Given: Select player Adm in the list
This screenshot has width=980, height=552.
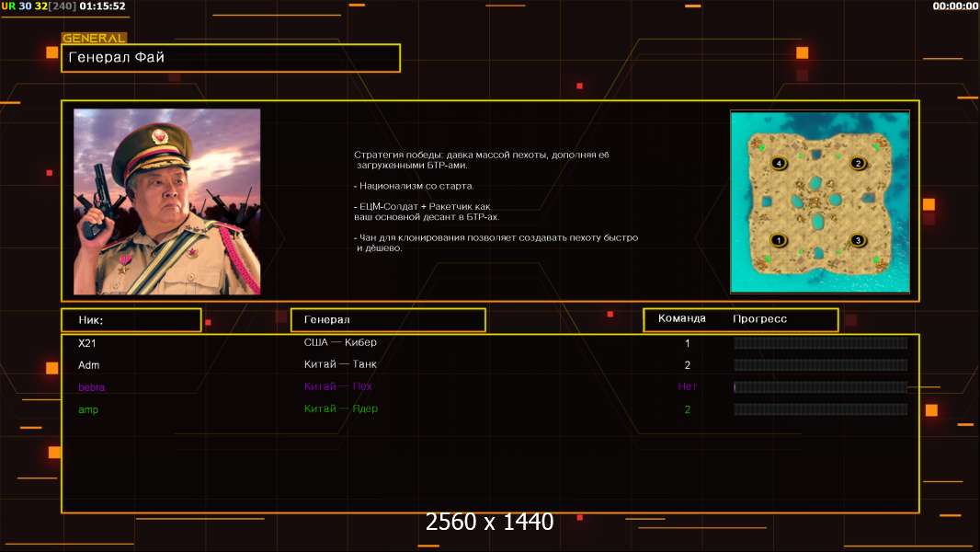Looking at the screenshot, I should (89, 365).
